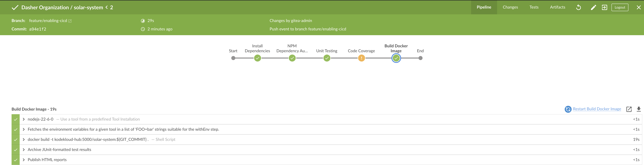Click the rerun pipeline icon
The width and height of the screenshot is (644, 165).
point(579,7)
